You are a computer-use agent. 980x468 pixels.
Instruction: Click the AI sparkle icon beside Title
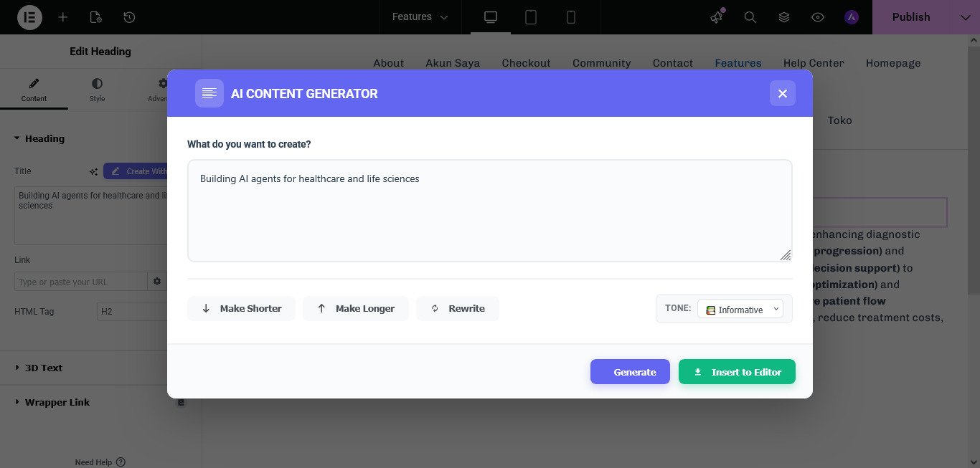(x=93, y=171)
